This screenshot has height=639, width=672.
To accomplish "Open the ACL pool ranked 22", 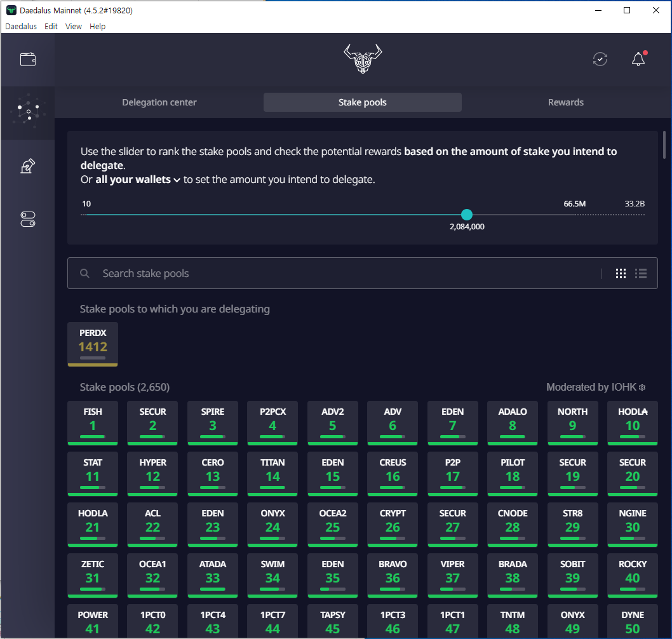I will (x=152, y=525).
